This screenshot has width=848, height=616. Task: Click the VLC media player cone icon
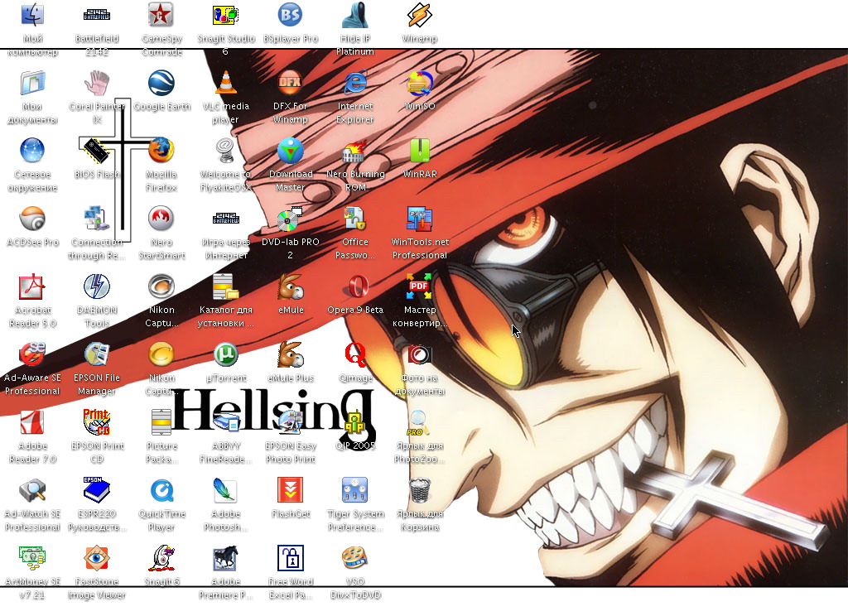(225, 84)
